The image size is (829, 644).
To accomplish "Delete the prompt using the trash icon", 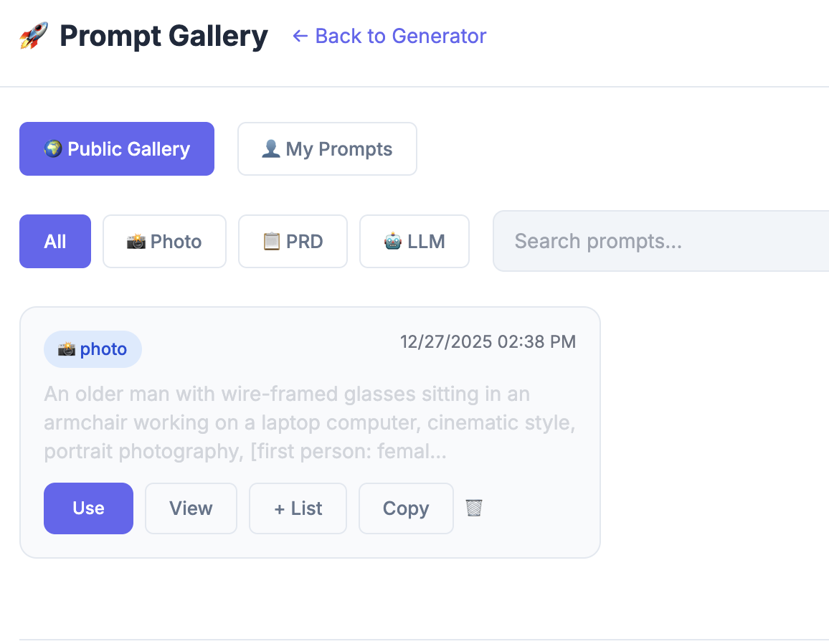I will tap(473, 508).
